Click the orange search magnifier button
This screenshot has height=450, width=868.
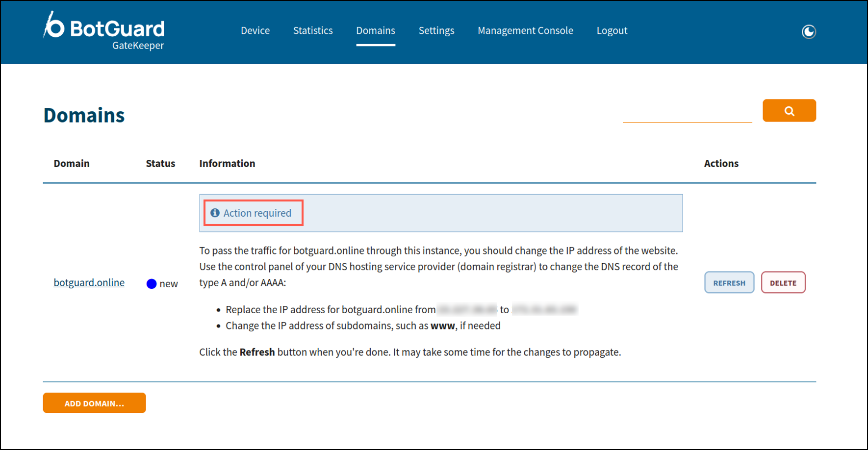pyautogui.click(x=789, y=111)
